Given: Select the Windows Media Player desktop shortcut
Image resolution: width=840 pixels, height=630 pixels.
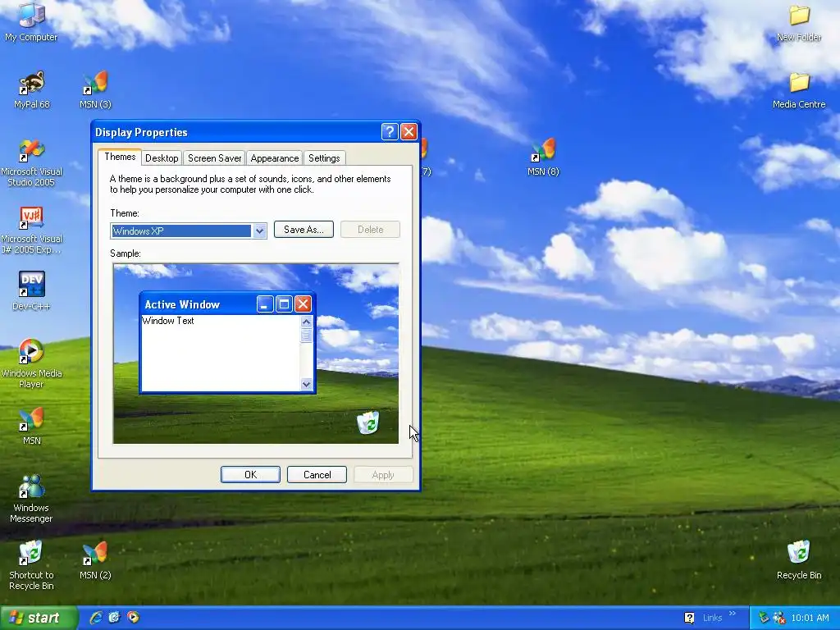Looking at the screenshot, I should click(x=32, y=363).
